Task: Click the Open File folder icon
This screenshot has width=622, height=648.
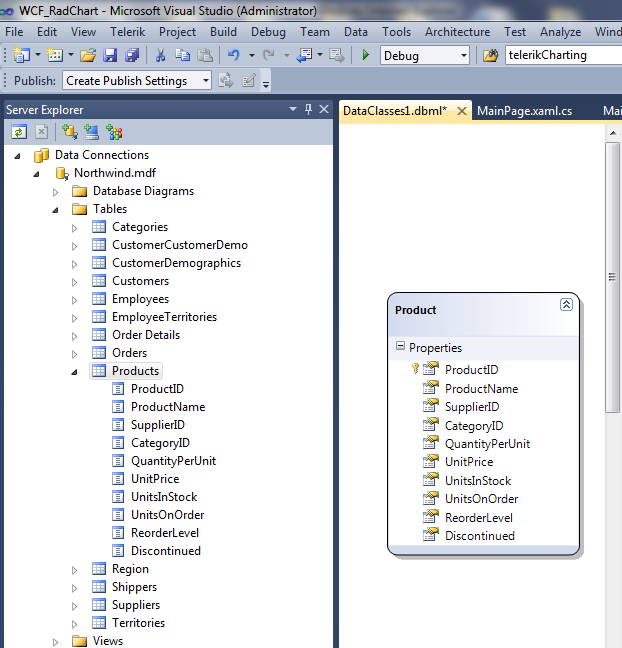Action: coord(88,55)
